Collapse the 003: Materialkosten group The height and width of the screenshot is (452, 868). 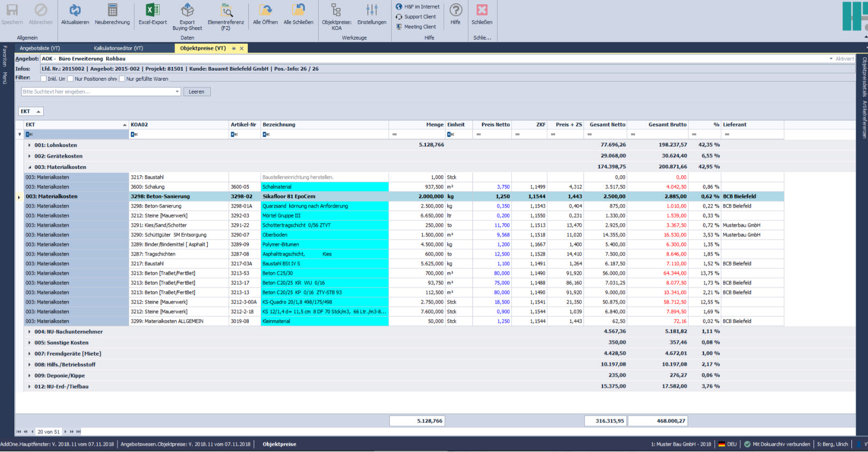pyautogui.click(x=29, y=167)
